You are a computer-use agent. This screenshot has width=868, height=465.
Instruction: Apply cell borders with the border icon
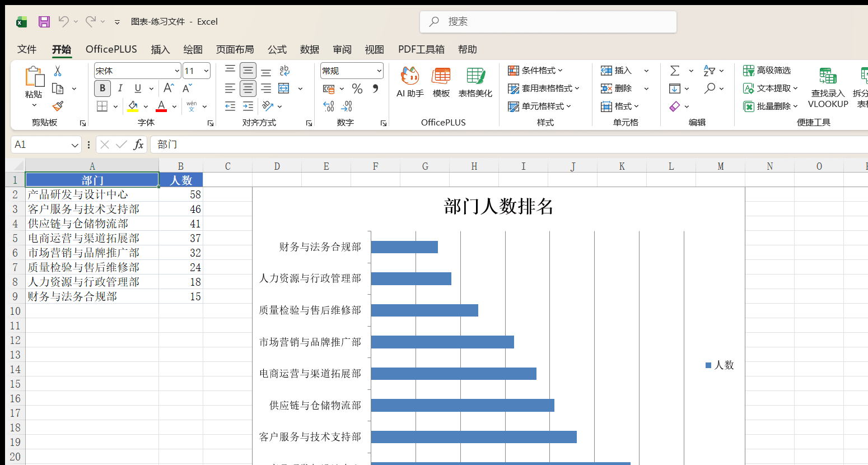pos(102,106)
